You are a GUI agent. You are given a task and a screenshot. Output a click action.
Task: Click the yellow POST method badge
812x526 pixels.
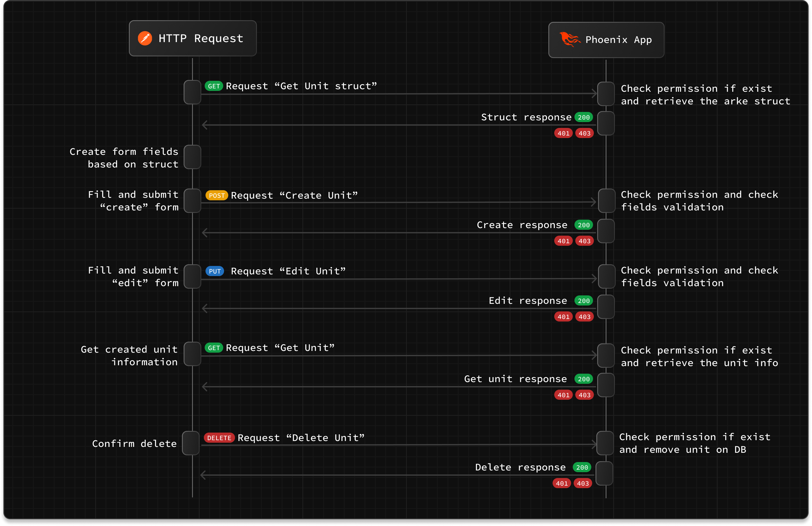[x=217, y=195]
